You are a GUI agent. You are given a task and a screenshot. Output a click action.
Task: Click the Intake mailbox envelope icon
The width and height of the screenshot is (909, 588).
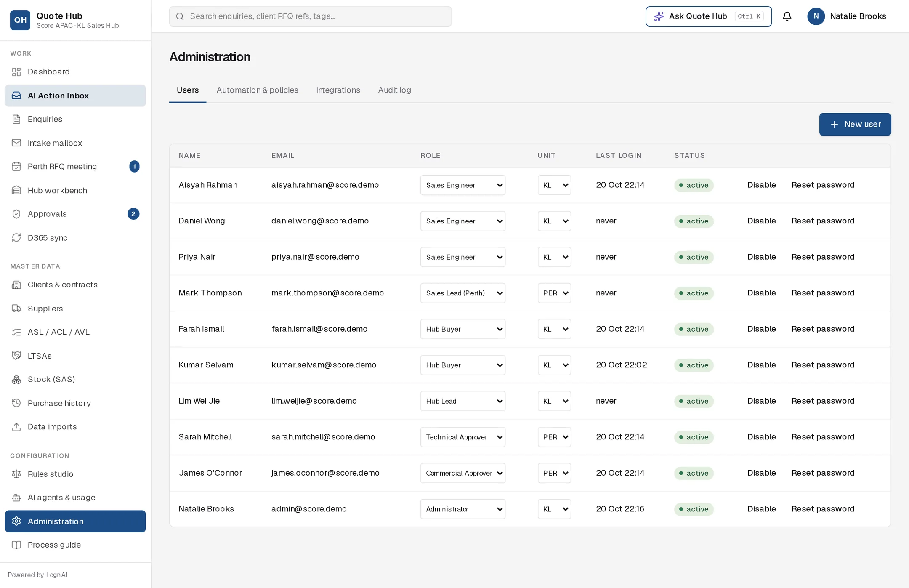16,143
